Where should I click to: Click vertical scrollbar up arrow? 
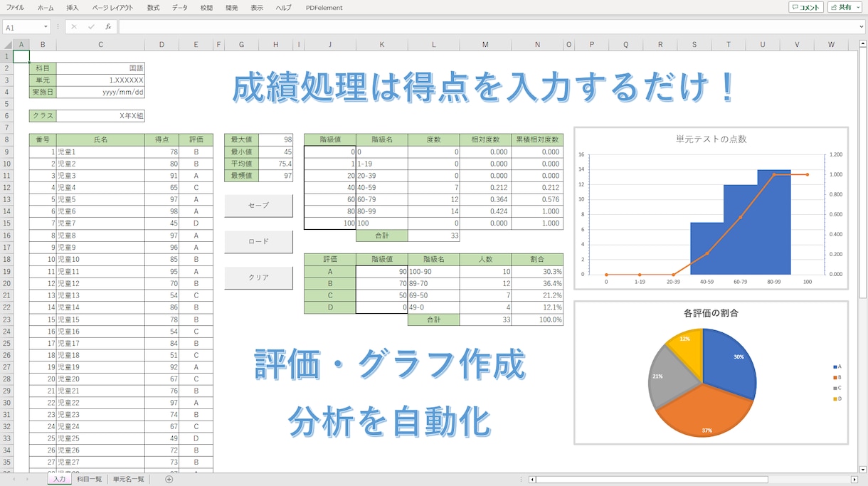863,45
